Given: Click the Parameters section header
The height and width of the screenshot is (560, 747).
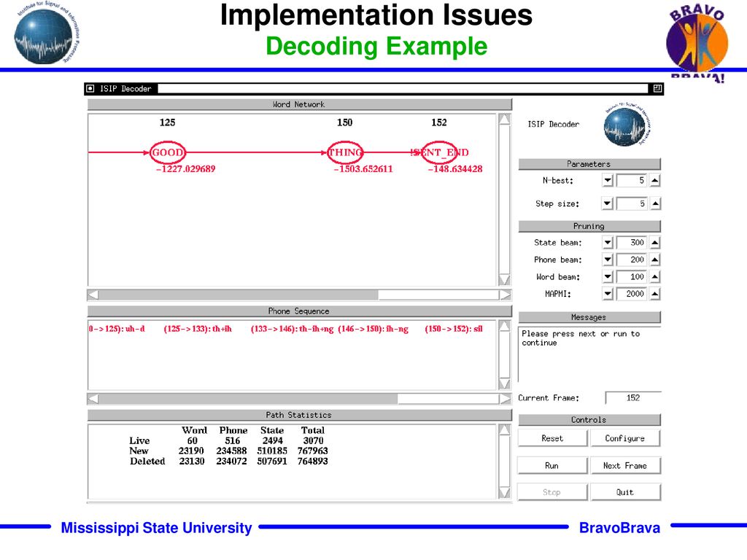Looking at the screenshot, I should [589, 164].
